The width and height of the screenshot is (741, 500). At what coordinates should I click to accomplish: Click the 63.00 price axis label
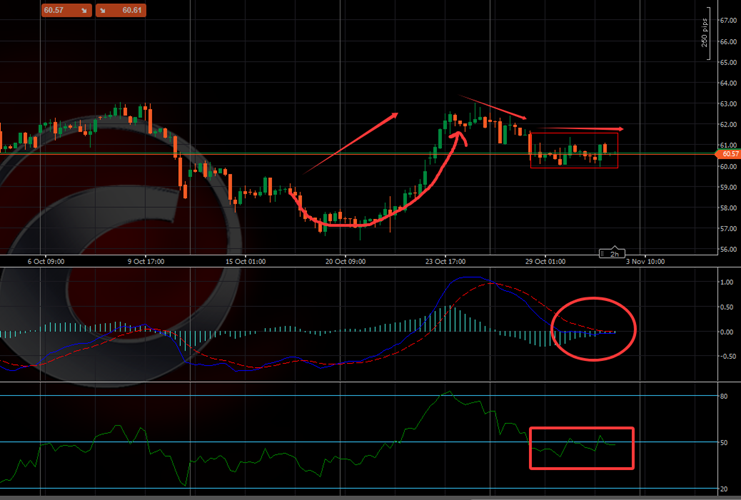click(727, 103)
